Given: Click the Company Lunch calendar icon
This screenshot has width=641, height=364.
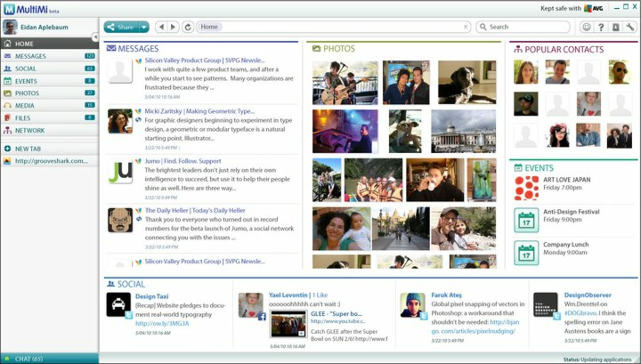Looking at the screenshot, I should 526,253.
